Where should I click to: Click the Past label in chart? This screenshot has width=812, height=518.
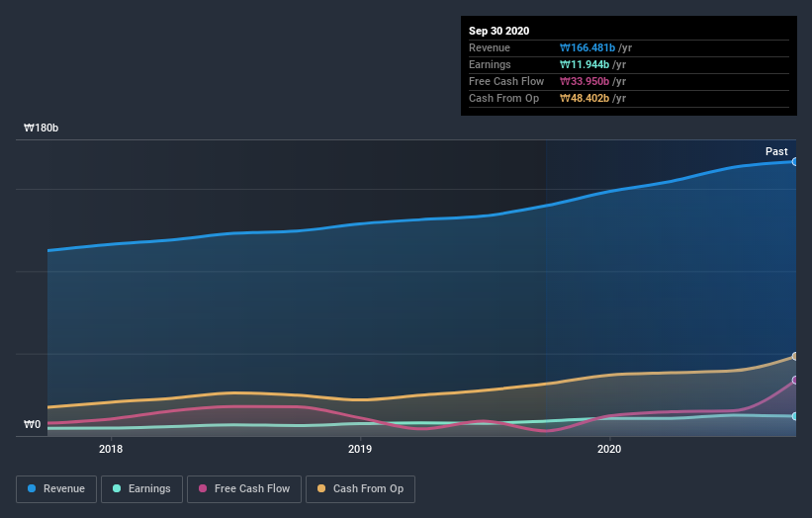point(776,151)
